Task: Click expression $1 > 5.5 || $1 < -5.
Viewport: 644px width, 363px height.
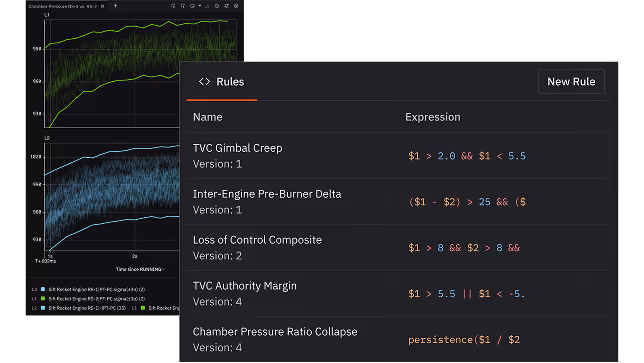Action: tap(467, 294)
